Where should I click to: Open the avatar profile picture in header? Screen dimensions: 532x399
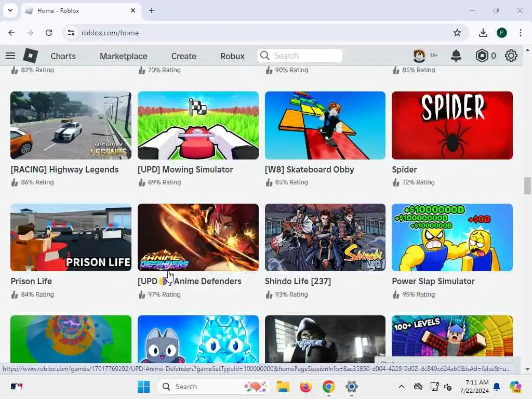(x=419, y=56)
